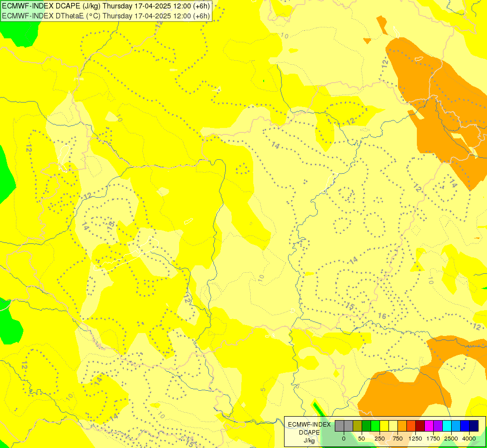This screenshot has width=487, height=448.
Task: Click the legend value 1750
Action: pyautogui.click(x=433, y=439)
